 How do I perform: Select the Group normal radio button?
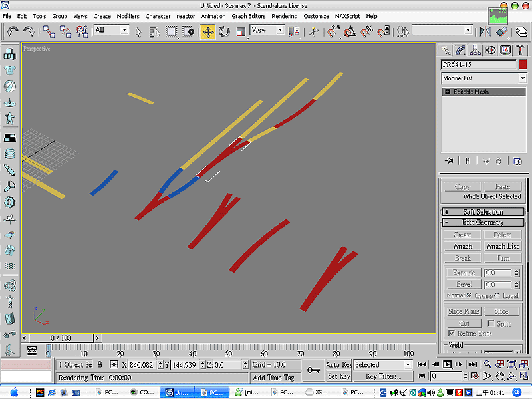tap(469, 295)
